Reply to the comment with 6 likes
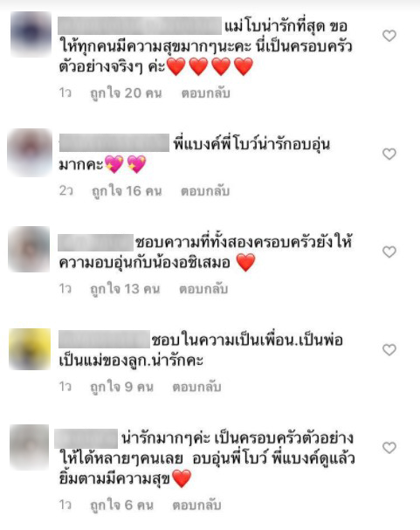The image size is (420, 530). [196, 506]
